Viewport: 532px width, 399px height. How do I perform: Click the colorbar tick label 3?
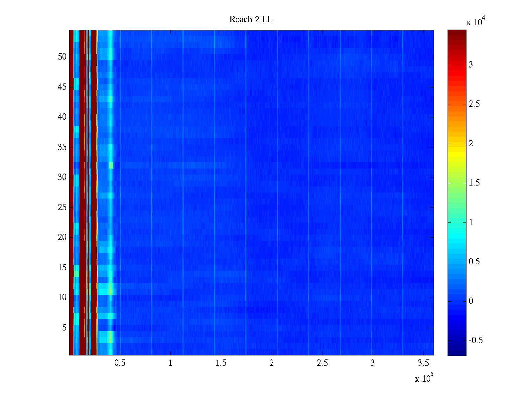tap(471, 65)
